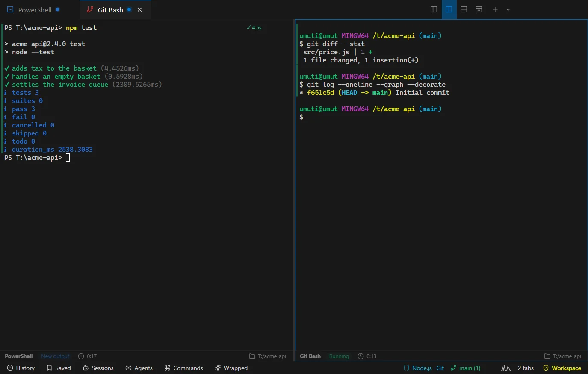
Task: Click the 'settles the invoice queue' test result
Action: click(x=83, y=85)
